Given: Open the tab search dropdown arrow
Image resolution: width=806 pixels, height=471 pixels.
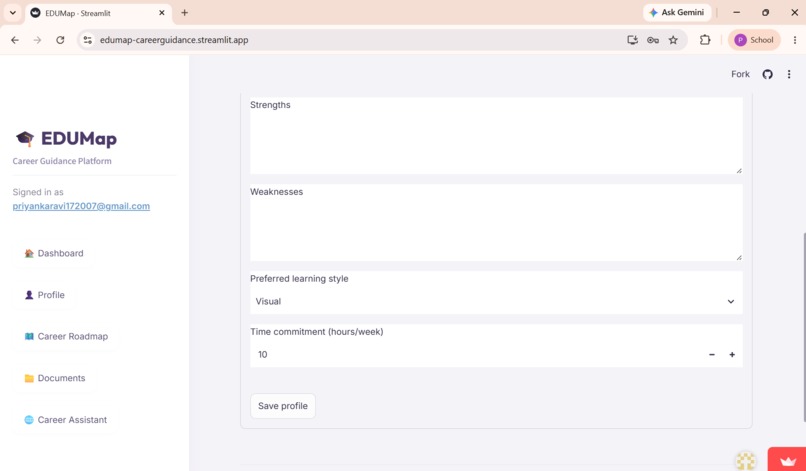Looking at the screenshot, I should 13,13.
